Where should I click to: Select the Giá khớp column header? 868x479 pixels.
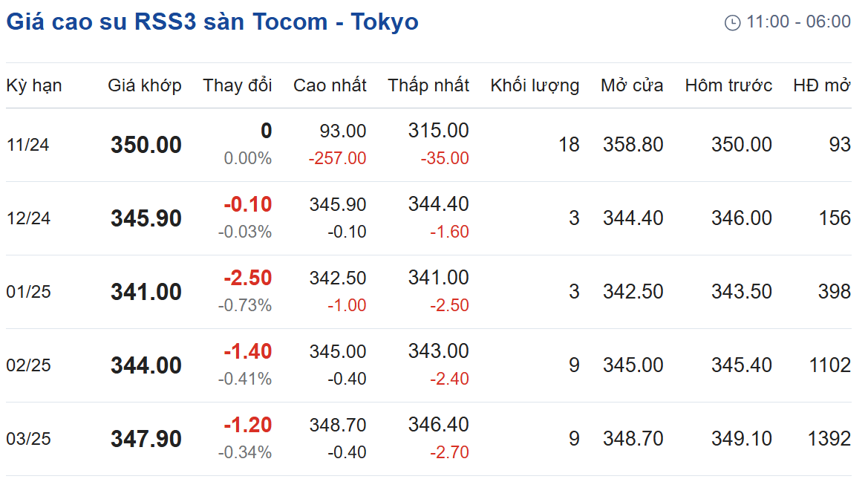[145, 85]
